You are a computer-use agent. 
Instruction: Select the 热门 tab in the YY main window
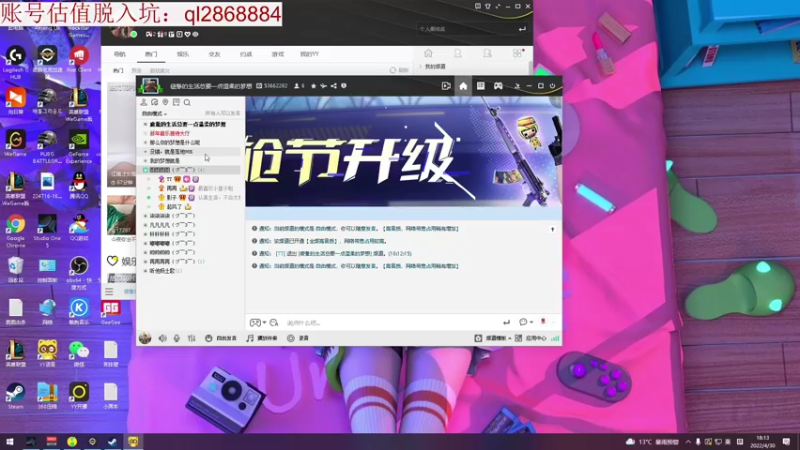pos(151,54)
